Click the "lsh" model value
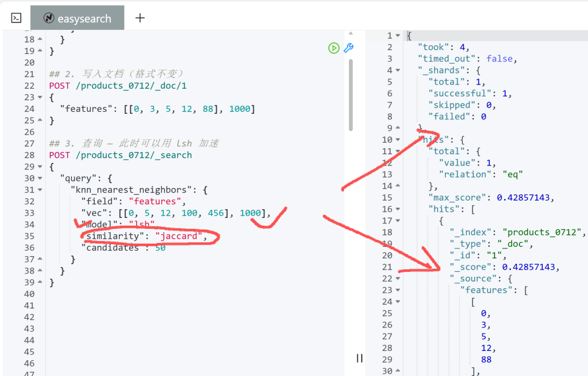Screen dimensions: 588x376 pyautogui.click(x=142, y=225)
